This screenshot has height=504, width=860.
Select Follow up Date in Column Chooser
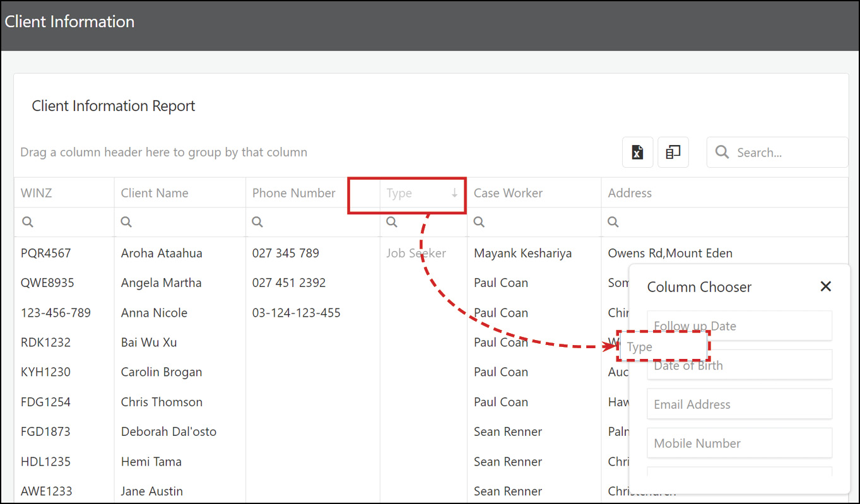pos(739,325)
